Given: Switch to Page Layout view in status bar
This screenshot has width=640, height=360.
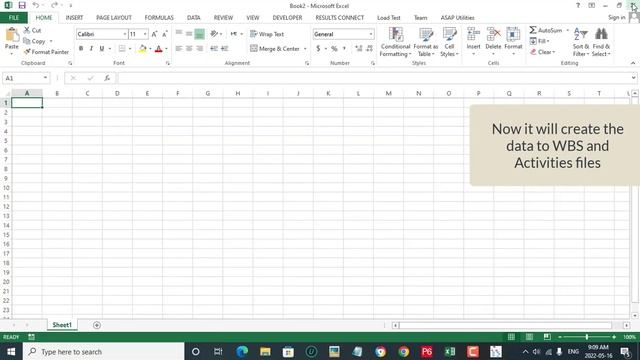Looking at the screenshot, I should tap(529, 337).
